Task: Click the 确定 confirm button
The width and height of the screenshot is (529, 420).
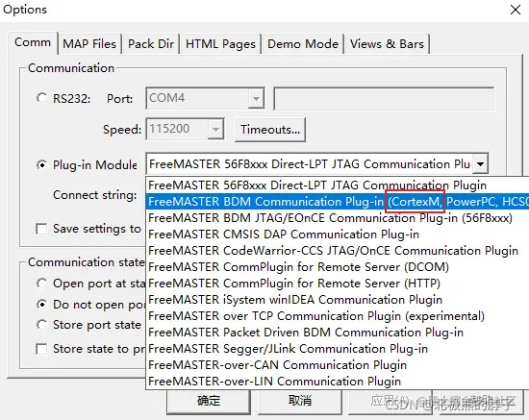Action: 209,401
